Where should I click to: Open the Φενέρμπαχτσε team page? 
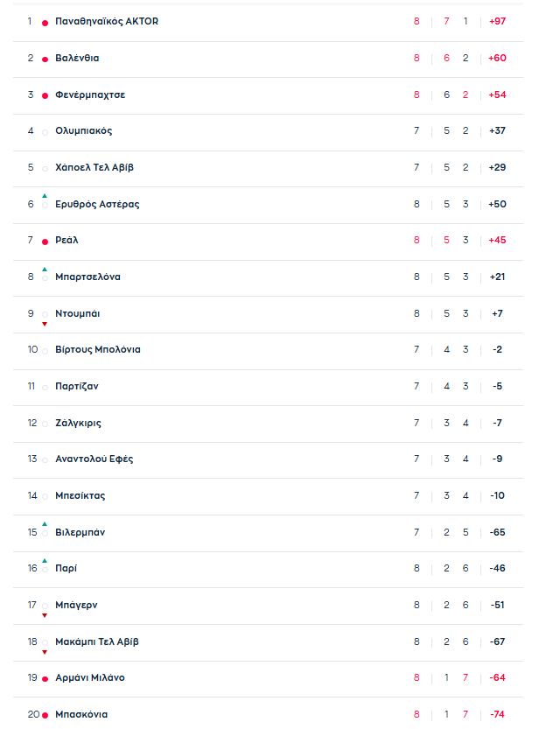coord(90,95)
